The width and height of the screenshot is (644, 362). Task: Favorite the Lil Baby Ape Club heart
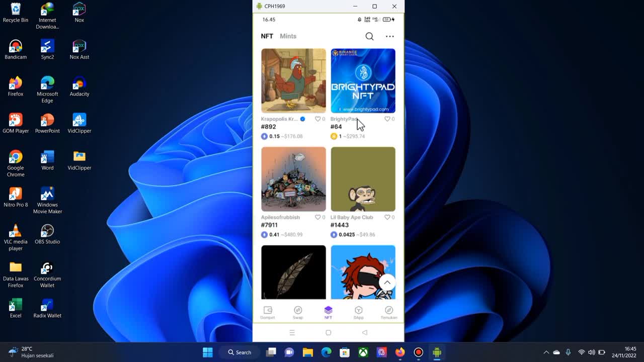click(387, 217)
